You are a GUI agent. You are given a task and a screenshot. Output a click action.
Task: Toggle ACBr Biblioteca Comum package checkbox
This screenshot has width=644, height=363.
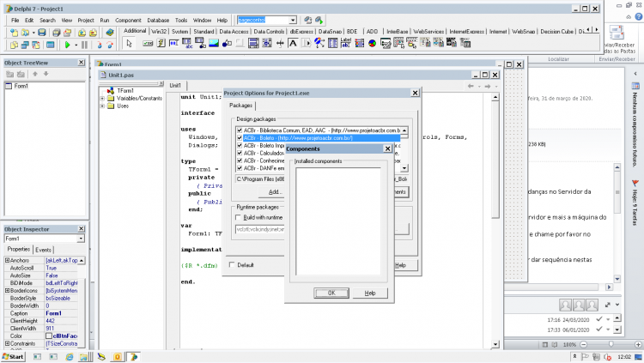point(240,130)
